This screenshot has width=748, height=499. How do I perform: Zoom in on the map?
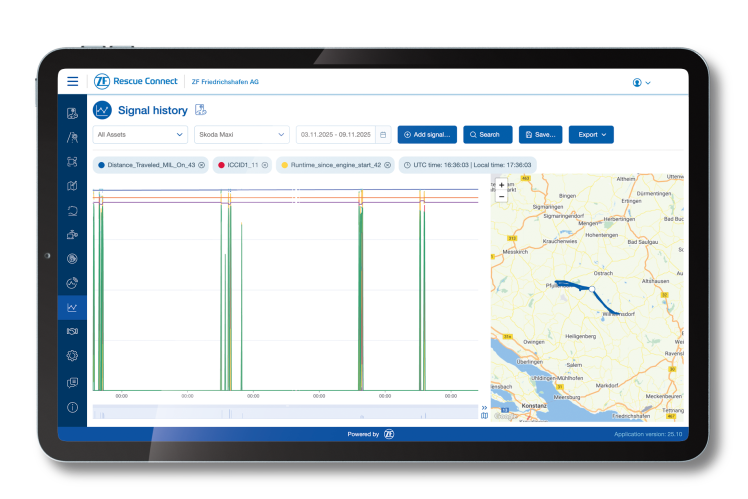pos(501,184)
